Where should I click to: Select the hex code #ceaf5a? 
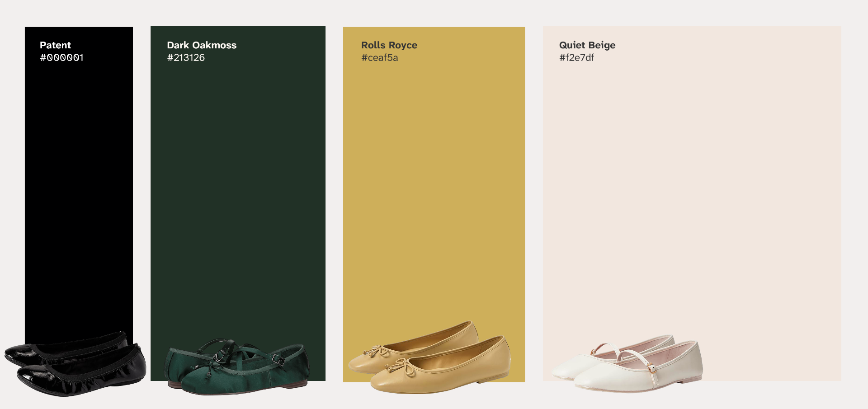pos(380,57)
